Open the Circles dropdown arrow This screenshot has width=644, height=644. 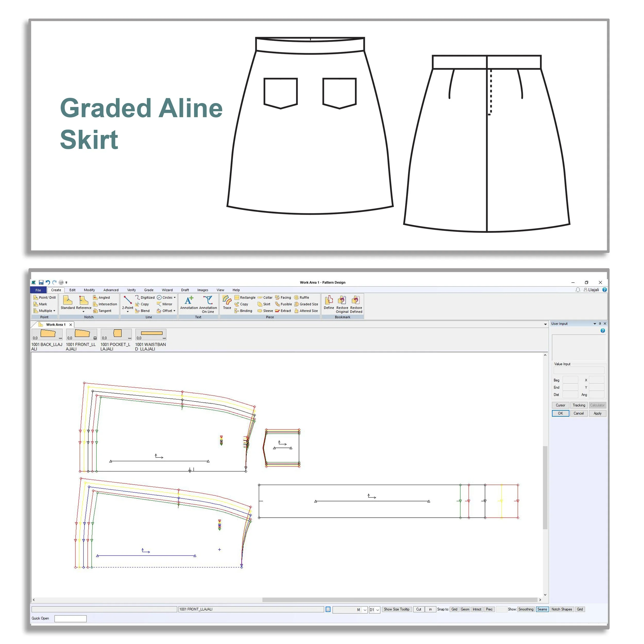175,297
